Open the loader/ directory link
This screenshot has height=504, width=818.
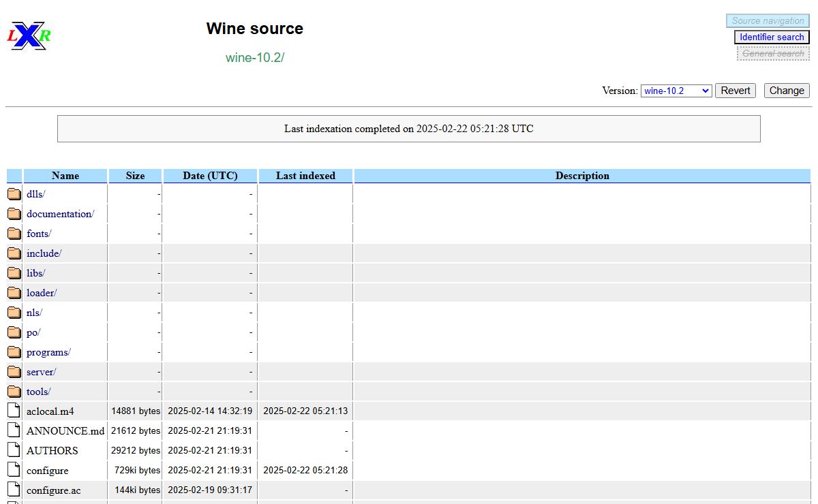pos(42,293)
